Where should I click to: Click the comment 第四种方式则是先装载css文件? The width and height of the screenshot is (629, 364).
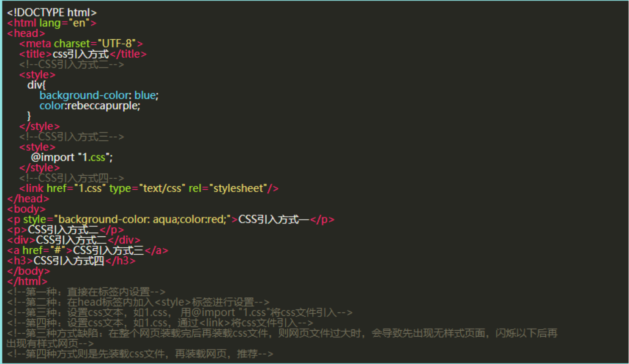140,354
